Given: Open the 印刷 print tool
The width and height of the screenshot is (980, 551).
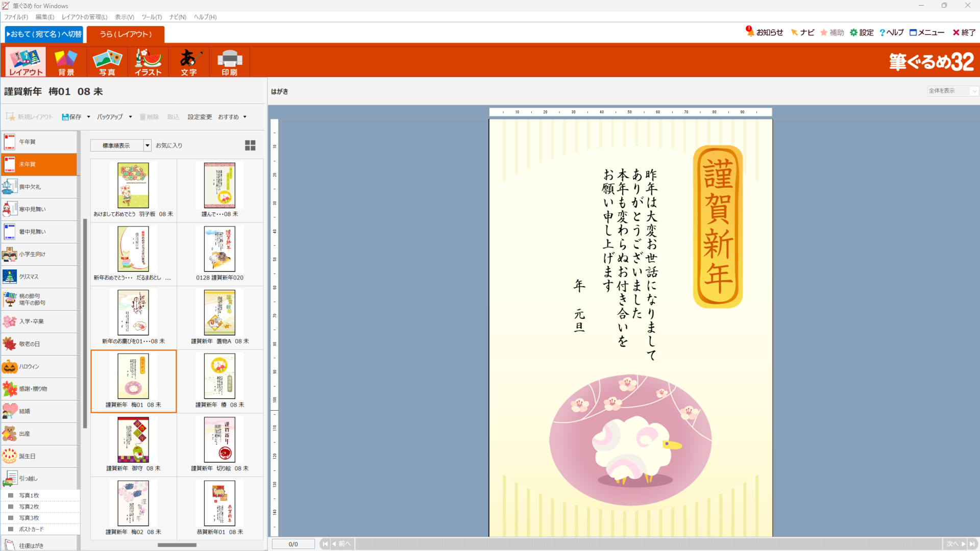Looking at the screenshot, I should tap(230, 62).
